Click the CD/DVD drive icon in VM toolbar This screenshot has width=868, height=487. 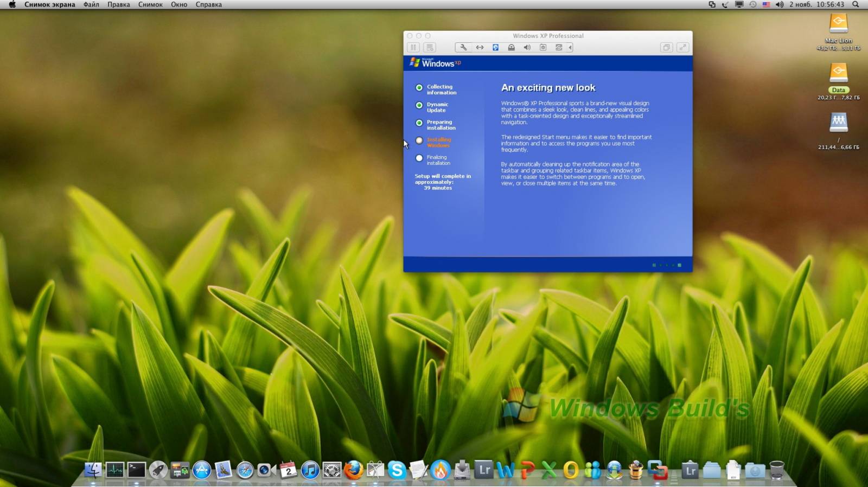point(511,47)
